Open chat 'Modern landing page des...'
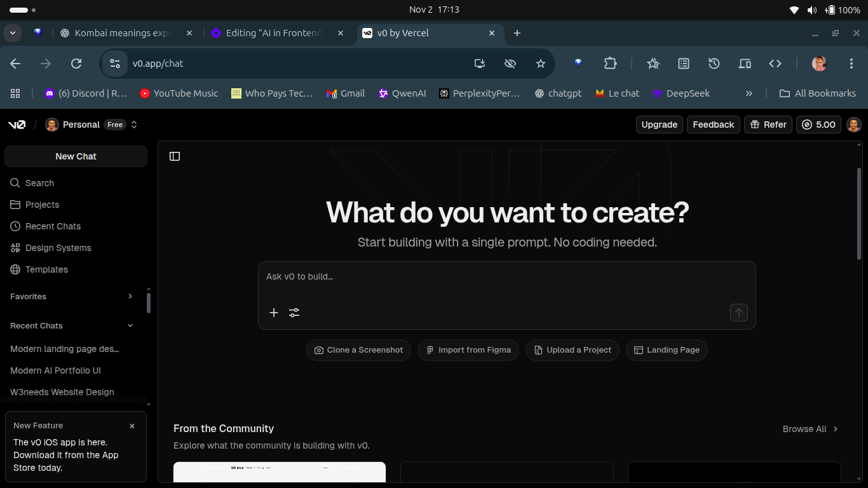The width and height of the screenshot is (868, 488). pos(65,349)
